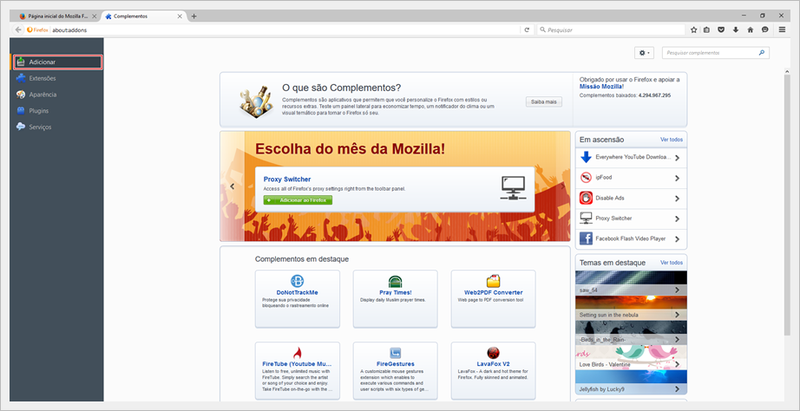
Task: Open the hamburger menu
Action: pyautogui.click(x=782, y=30)
